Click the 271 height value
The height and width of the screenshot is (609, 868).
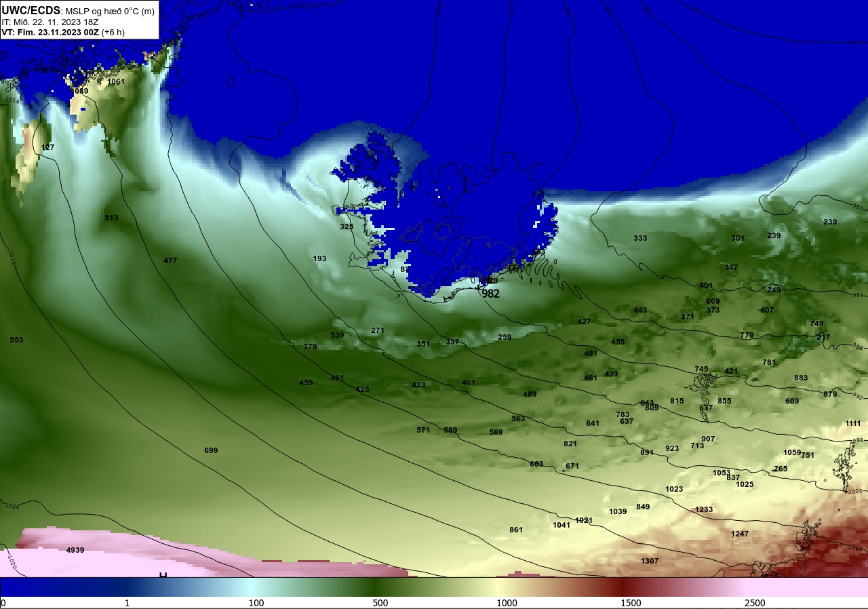(378, 330)
